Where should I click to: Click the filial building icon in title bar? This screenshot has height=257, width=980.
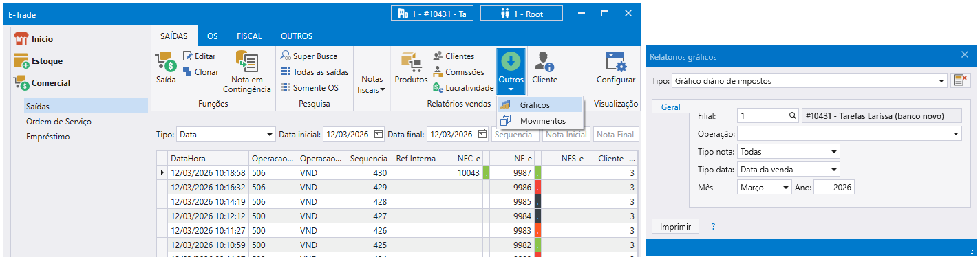coord(404,14)
